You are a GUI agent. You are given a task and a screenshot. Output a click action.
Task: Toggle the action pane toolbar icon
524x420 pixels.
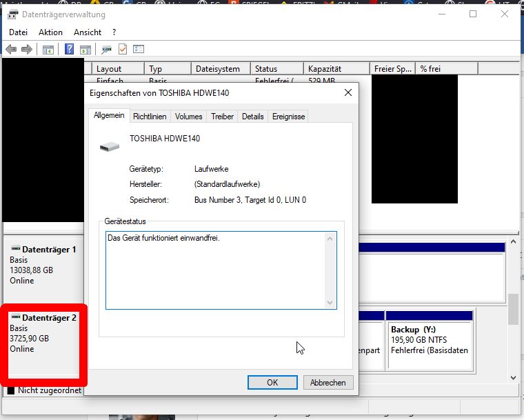(x=85, y=50)
